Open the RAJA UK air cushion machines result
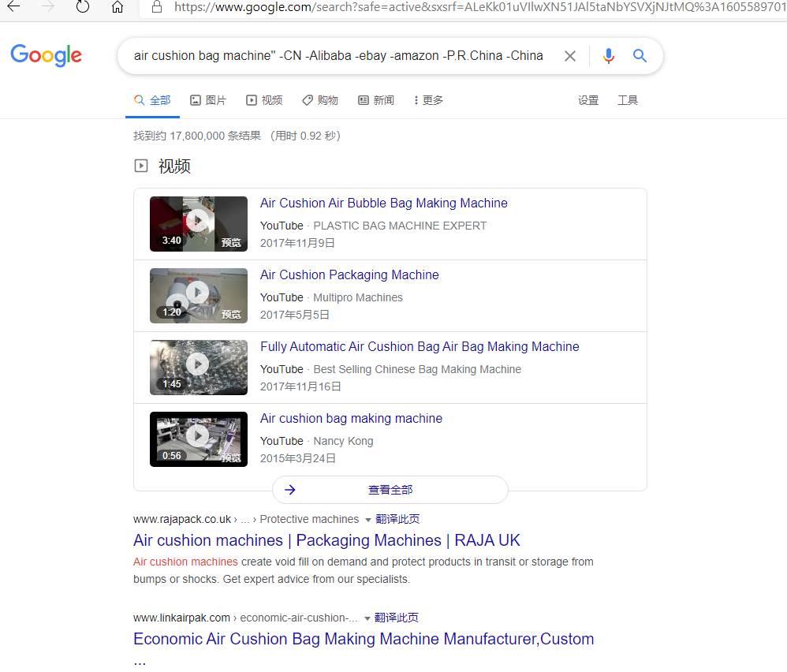Viewport: 787px width, 672px height. pos(326,540)
